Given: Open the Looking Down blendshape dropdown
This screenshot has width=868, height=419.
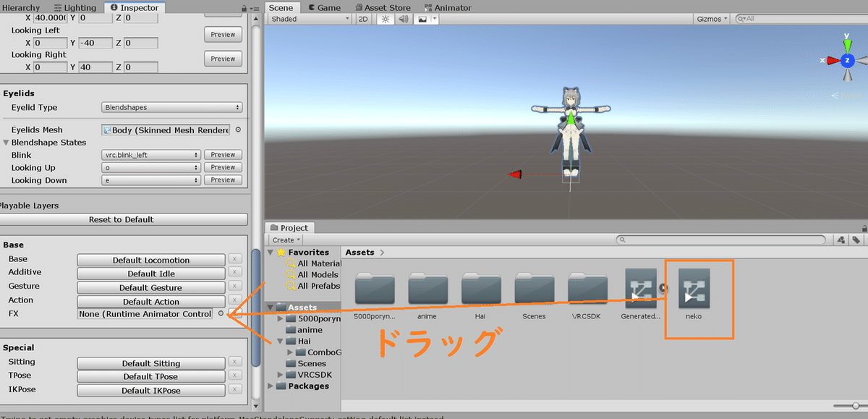Looking at the screenshot, I should tap(151, 180).
